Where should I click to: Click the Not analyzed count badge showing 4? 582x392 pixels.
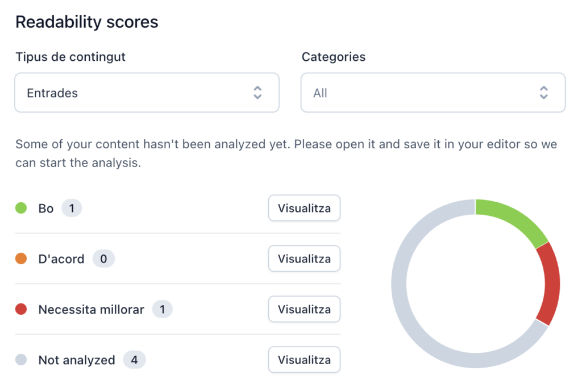134,360
